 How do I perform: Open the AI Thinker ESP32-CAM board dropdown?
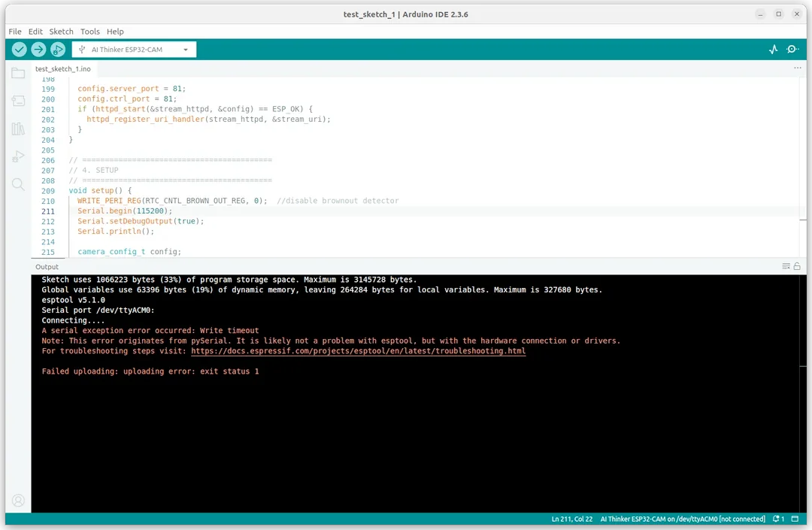click(x=134, y=50)
